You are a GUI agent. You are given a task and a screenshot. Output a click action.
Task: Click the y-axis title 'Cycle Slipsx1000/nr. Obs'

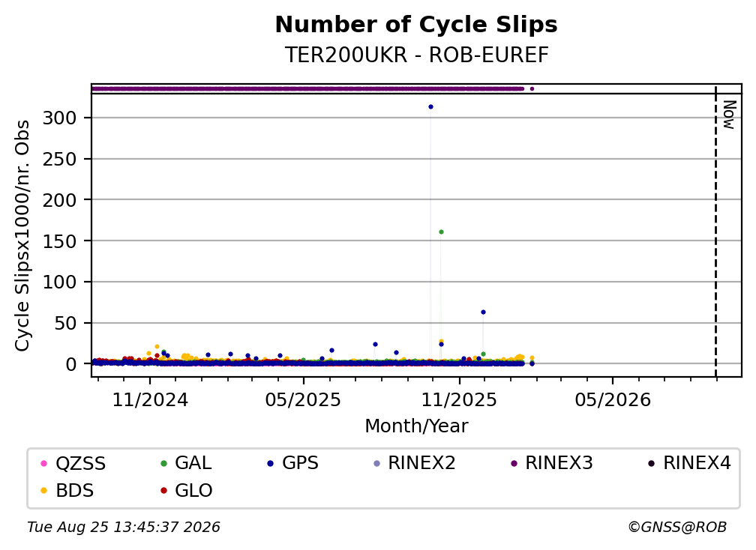coord(22,235)
